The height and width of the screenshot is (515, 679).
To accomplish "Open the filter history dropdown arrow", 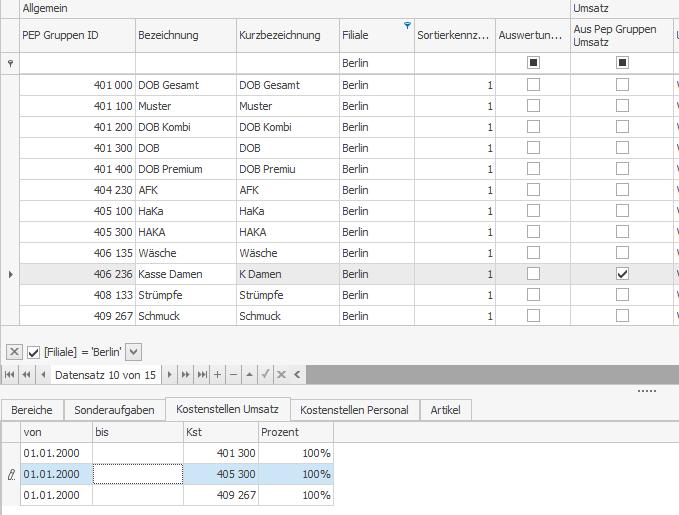I will 135,351.
